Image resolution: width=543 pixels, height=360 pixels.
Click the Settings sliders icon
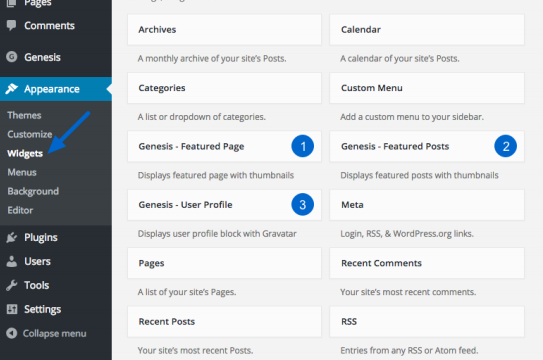pos(11,309)
